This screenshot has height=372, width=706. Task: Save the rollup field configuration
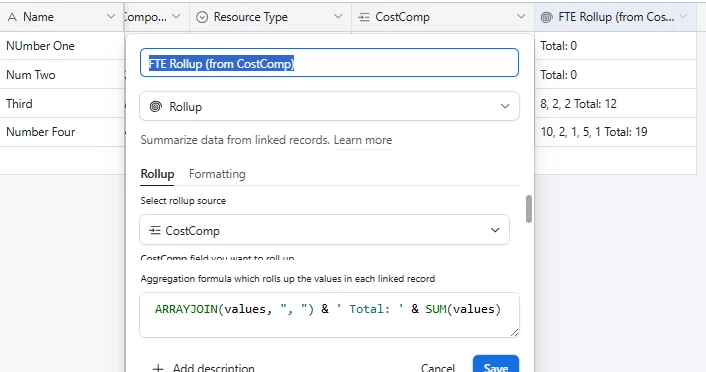(x=496, y=365)
